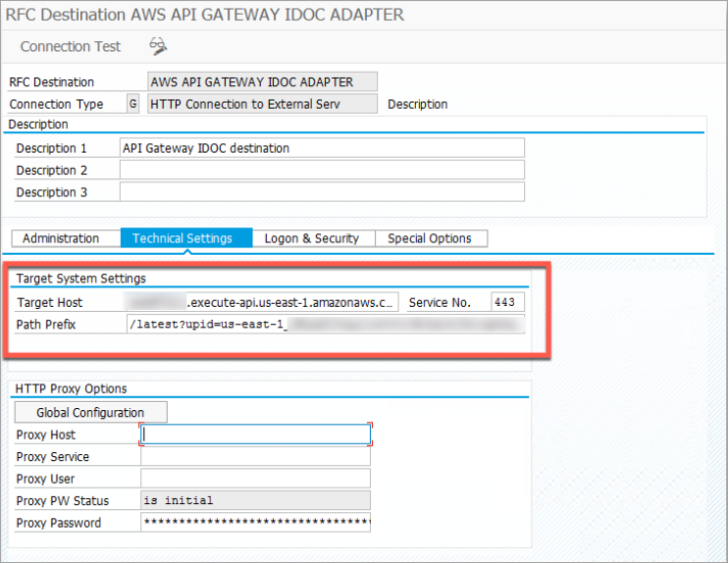Click the Proxy PW Status field
This screenshot has height=563, width=728.
click(255, 500)
